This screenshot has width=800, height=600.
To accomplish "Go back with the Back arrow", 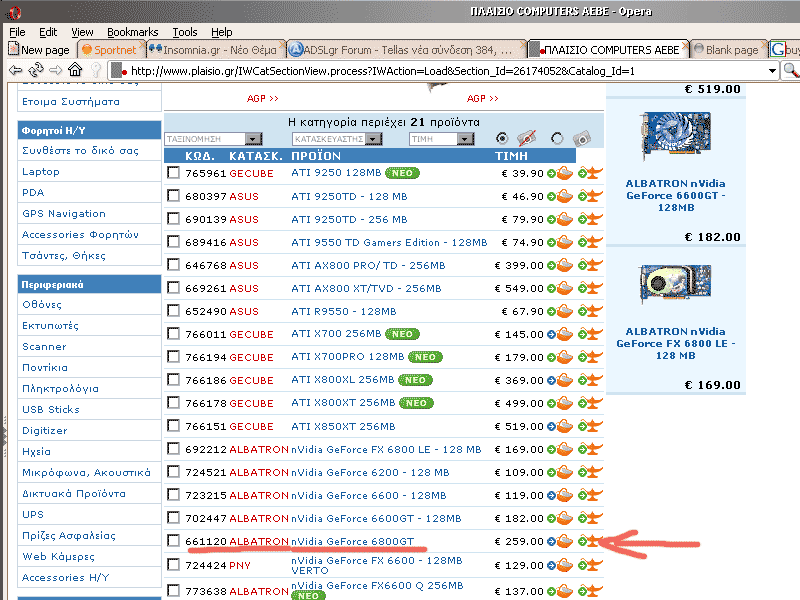I will coord(16,70).
